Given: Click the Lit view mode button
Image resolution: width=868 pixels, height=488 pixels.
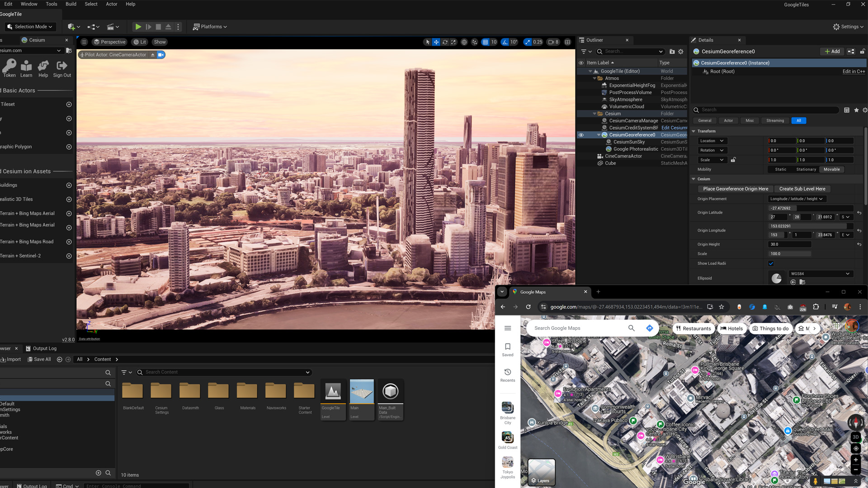Looking at the screenshot, I should coord(140,42).
